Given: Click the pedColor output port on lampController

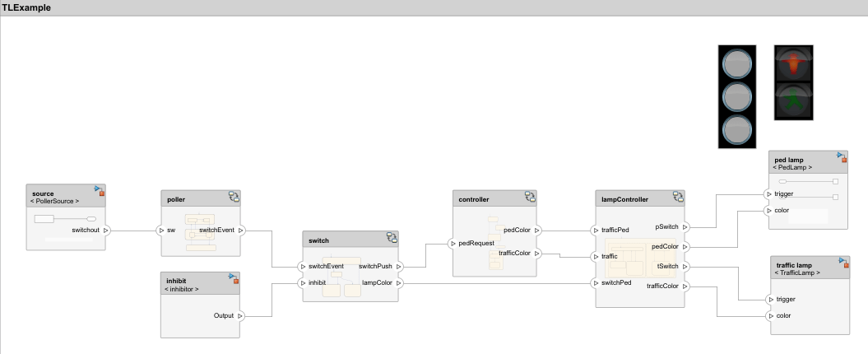Looking at the screenshot, I should click(x=685, y=247).
